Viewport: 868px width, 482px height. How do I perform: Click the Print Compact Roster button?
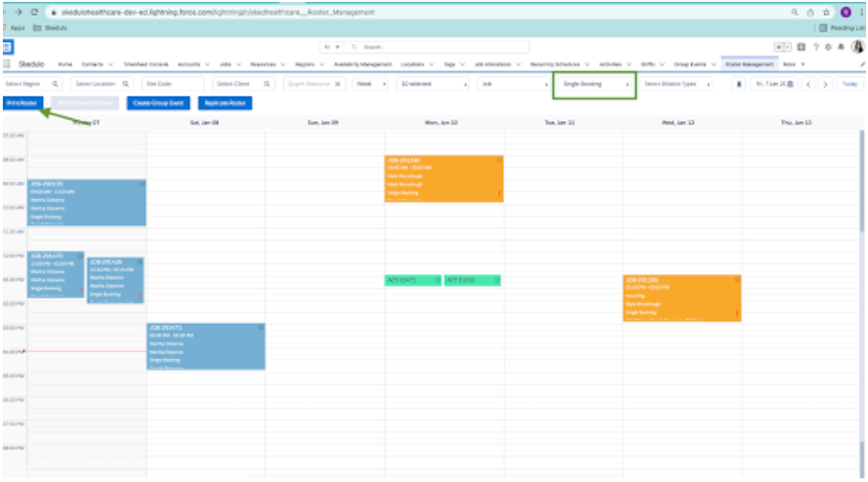(85, 103)
